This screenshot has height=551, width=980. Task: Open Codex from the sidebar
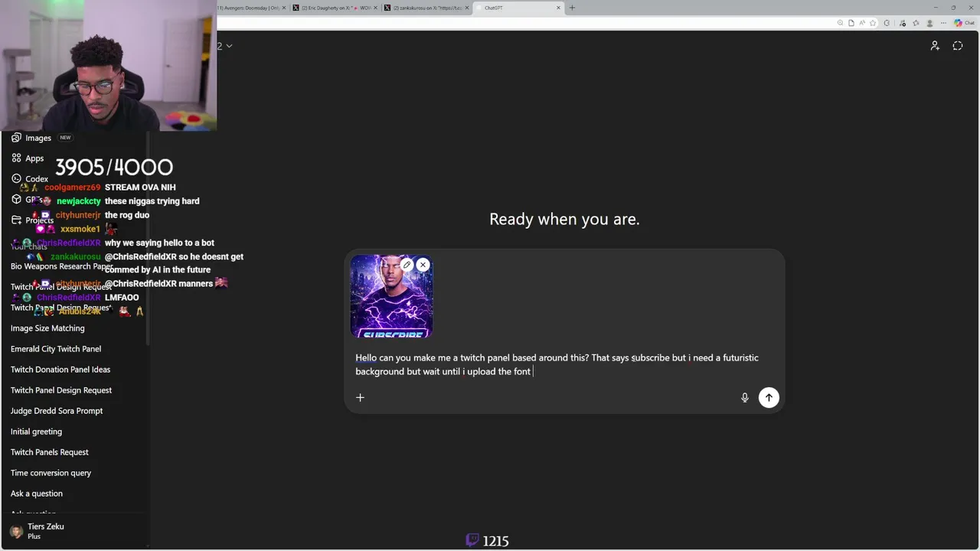click(30, 179)
